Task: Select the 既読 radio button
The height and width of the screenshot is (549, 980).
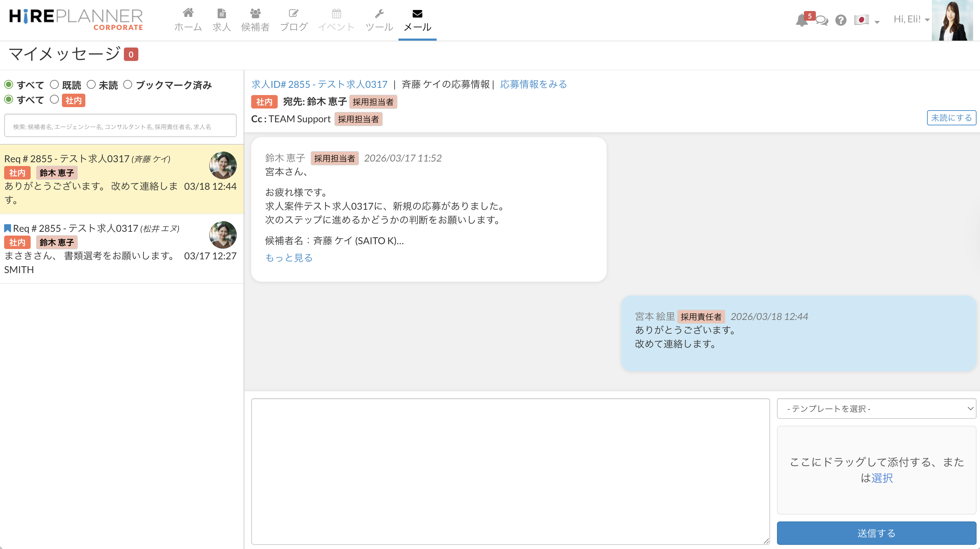Action: [54, 84]
